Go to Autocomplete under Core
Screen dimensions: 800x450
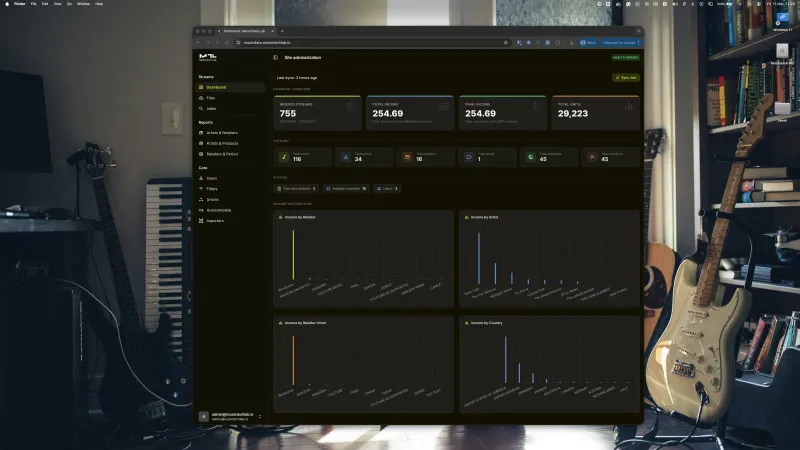(x=231, y=210)
